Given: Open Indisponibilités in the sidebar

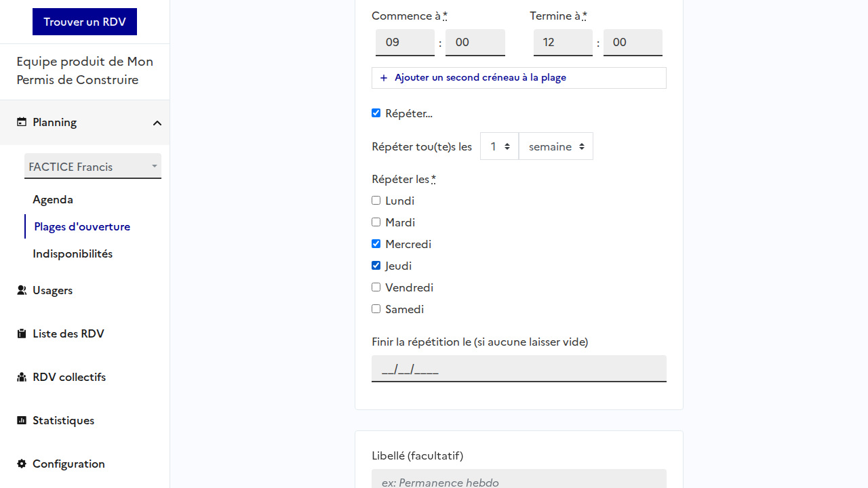Looking at the screenshot, I should [73, 253].
